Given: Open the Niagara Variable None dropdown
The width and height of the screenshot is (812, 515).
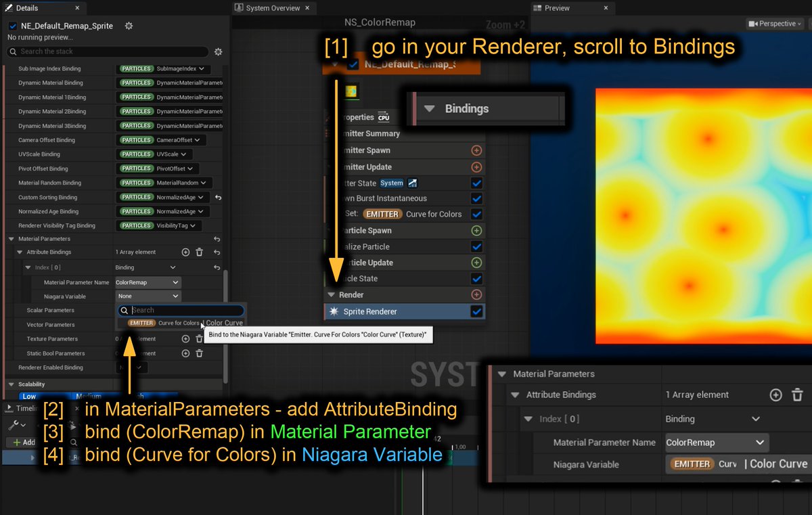Looking at the screenshot, I should (148, 296).
